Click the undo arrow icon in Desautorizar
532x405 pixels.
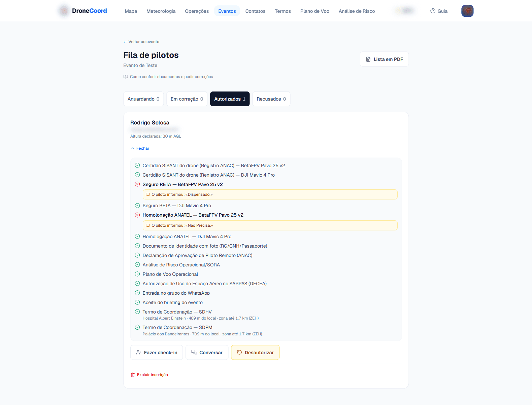[239, 353]
